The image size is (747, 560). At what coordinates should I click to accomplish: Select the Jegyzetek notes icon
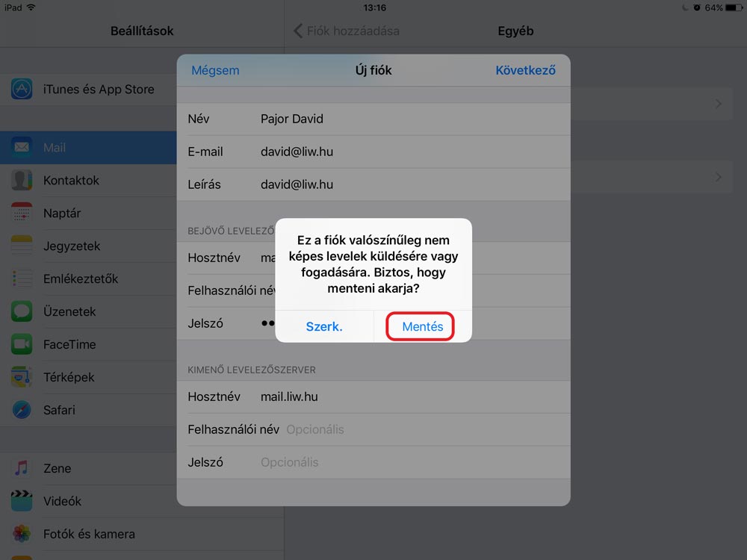pyautogui.click(x=22, y=246)
